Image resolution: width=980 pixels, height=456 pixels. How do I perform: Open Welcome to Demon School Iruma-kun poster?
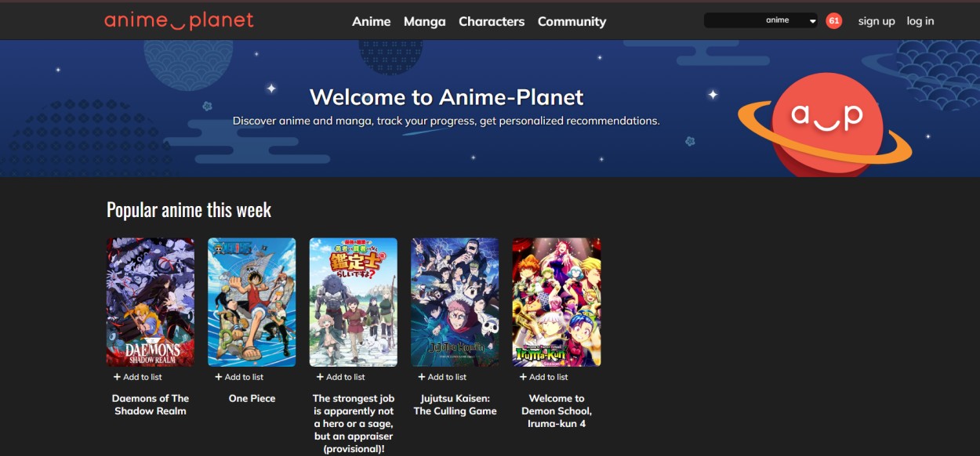[x=557, y=302]
